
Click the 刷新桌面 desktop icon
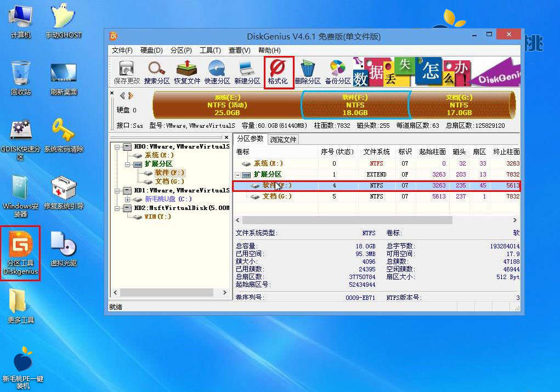[63, 79]
